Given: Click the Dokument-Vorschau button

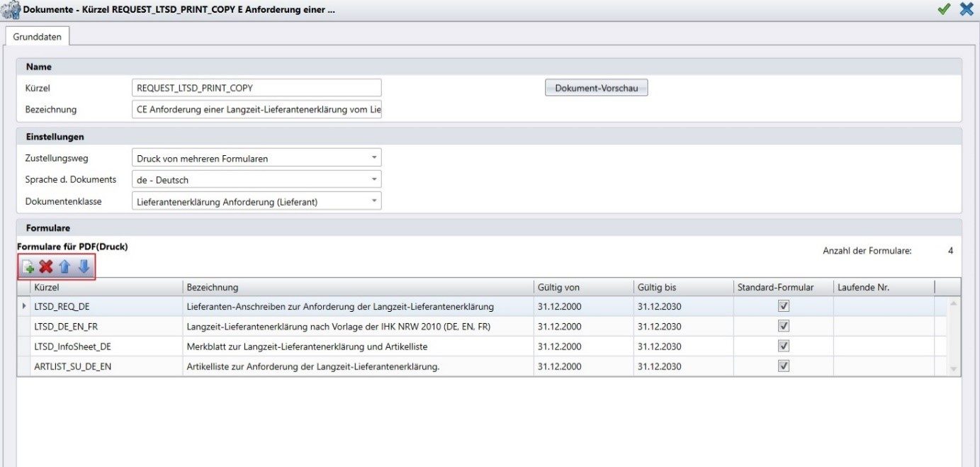Looking at the screenshot, I should coord(596,88).
